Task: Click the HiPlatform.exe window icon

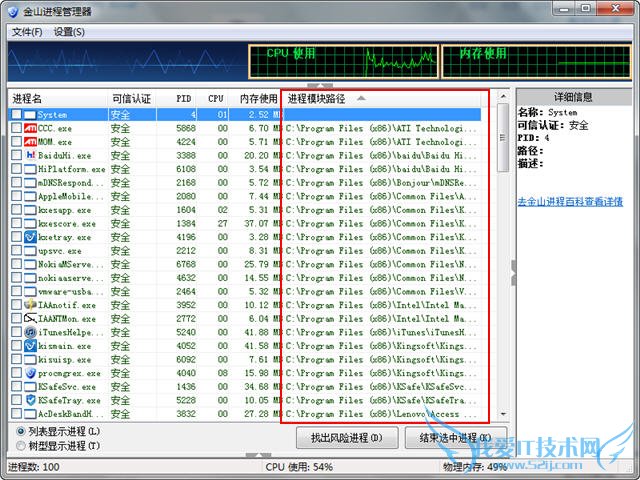Action: 30,169
